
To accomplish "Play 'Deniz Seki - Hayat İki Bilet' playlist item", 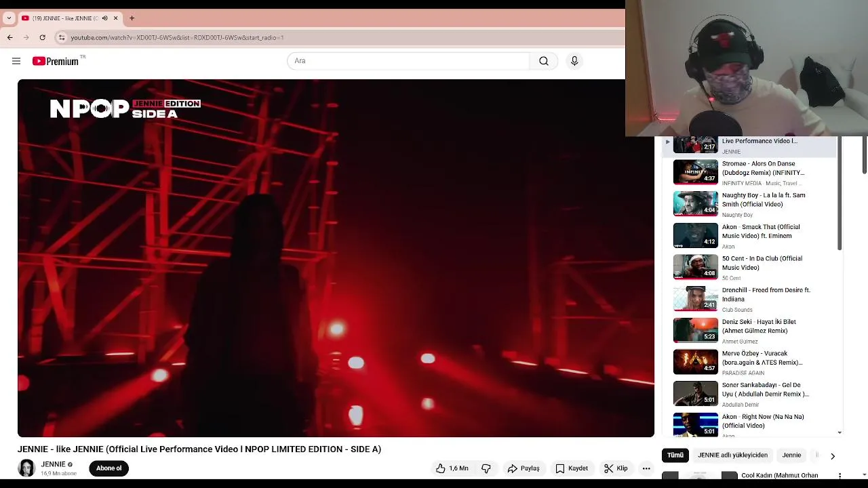I will 751,331.
